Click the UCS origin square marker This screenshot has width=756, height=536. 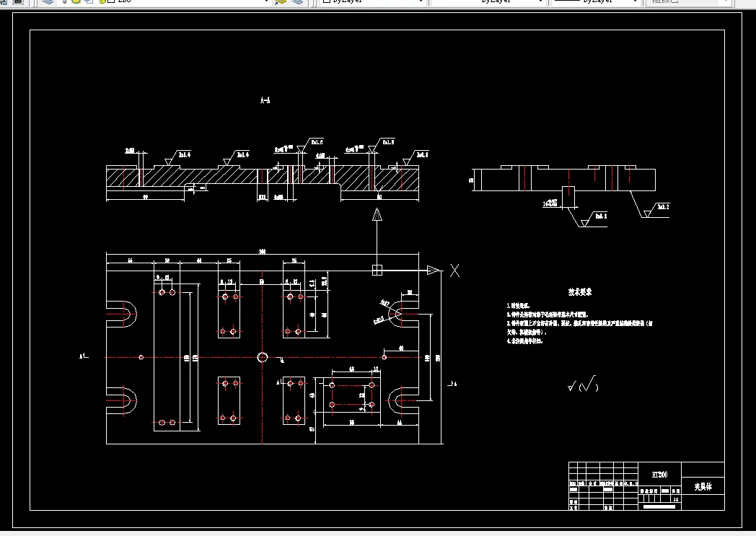tap(377, 271)
